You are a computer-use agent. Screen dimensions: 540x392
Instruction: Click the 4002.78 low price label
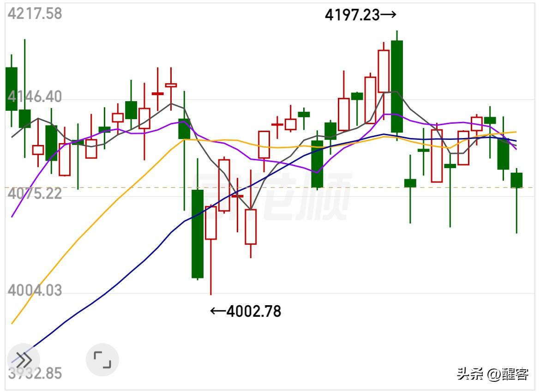click(246, 311)
